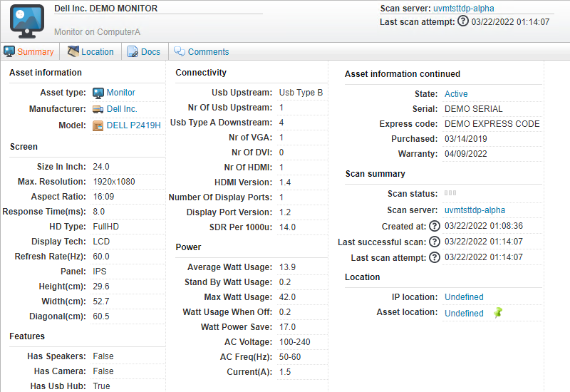Click the large monitor asset icon
The height and width of the screenshot is (392, 570).
pyautogui.click(x=27, y=20)
